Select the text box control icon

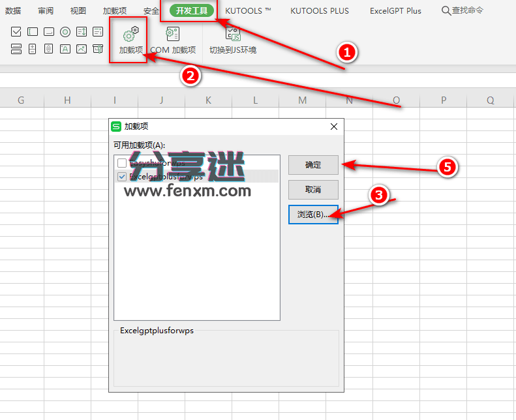click(32, 31)
